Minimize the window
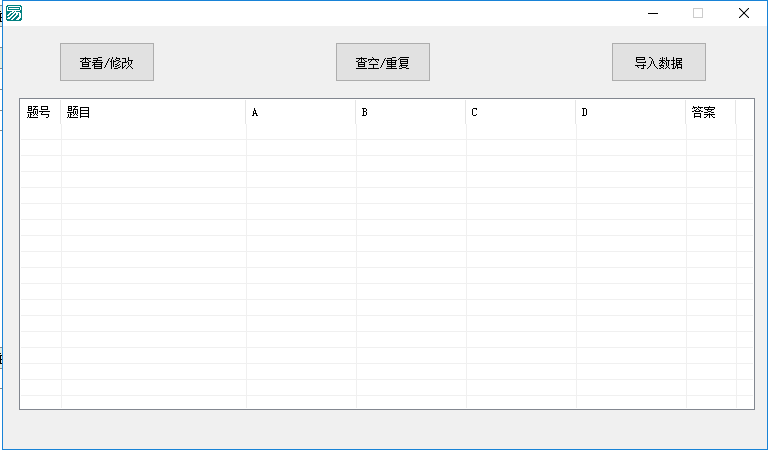This screenshot has width=770, height=452. pyautogui.click(x=653, y=13)
